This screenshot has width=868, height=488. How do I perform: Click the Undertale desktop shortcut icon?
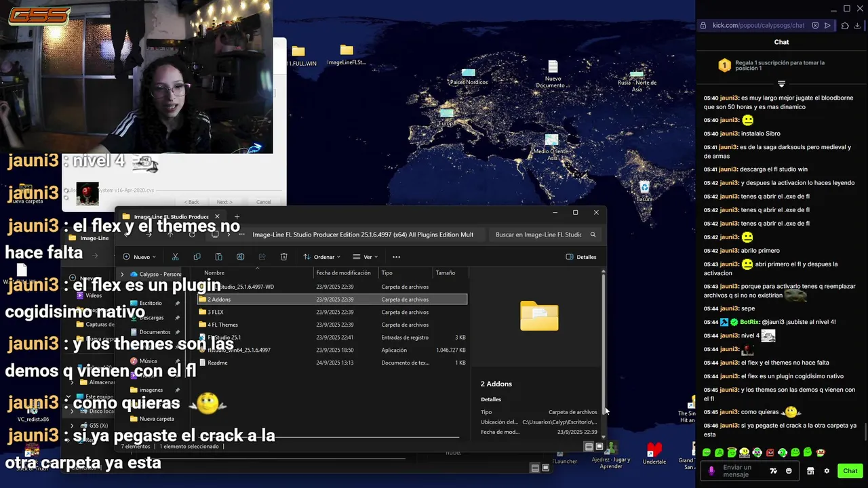[x=654, y=454]
